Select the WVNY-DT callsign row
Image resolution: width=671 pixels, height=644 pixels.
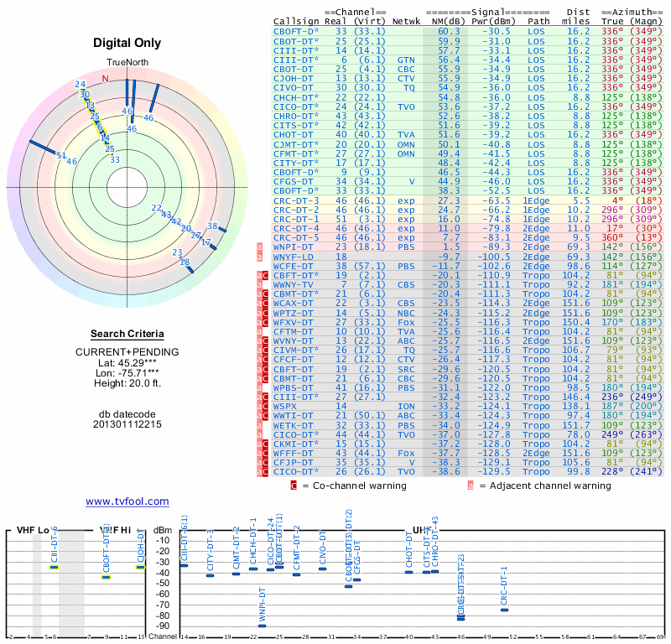coord(468,341)
